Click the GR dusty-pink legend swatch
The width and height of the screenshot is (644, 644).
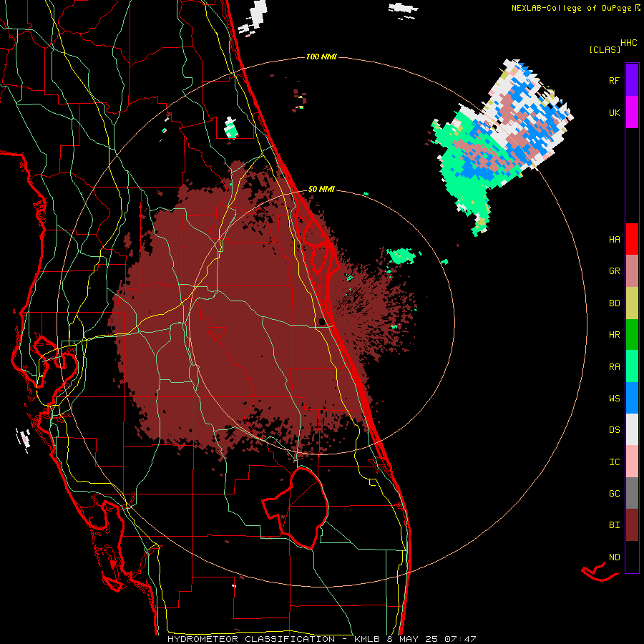point(632,271)
